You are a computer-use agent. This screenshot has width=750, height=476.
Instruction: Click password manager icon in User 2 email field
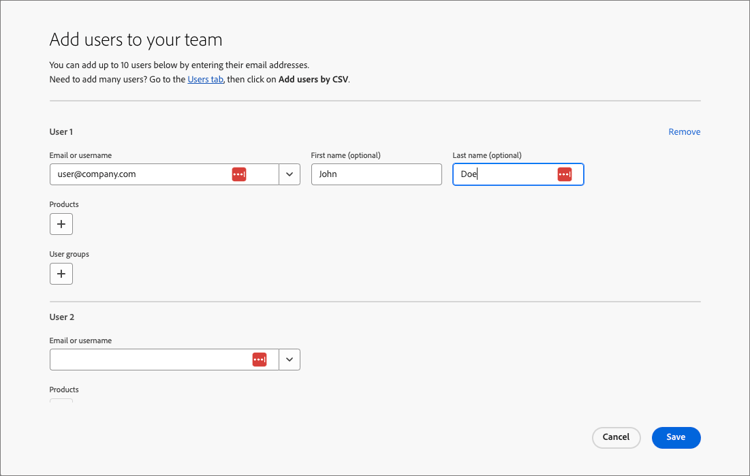(260, 359)
